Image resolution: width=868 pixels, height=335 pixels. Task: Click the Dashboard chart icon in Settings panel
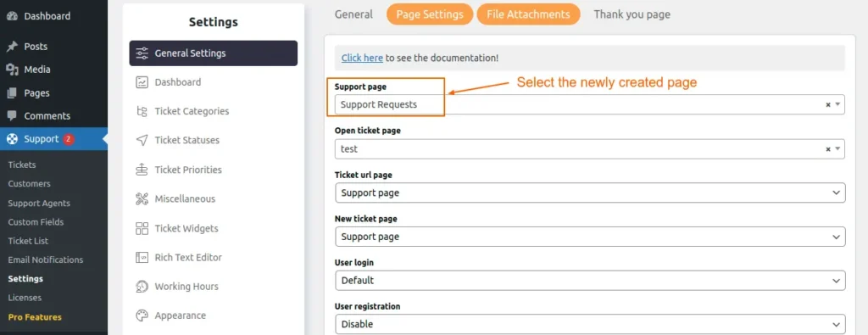[142, 82]
